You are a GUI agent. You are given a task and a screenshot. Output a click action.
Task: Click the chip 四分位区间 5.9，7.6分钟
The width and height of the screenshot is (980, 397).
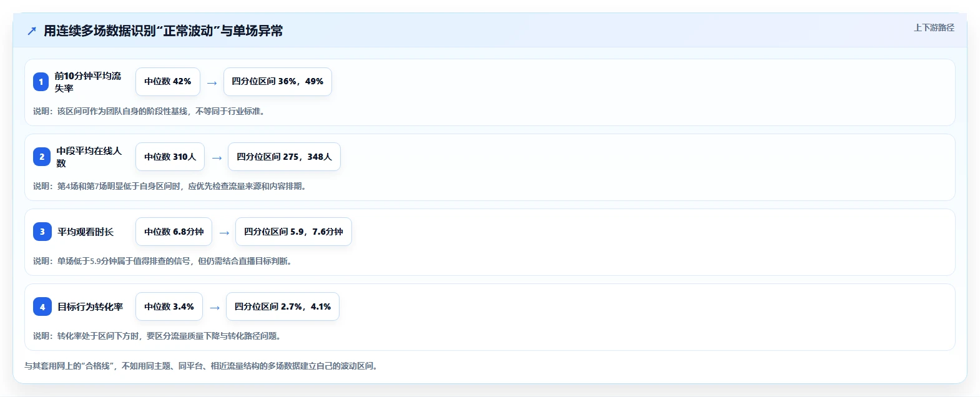click(x=293, y=232)
